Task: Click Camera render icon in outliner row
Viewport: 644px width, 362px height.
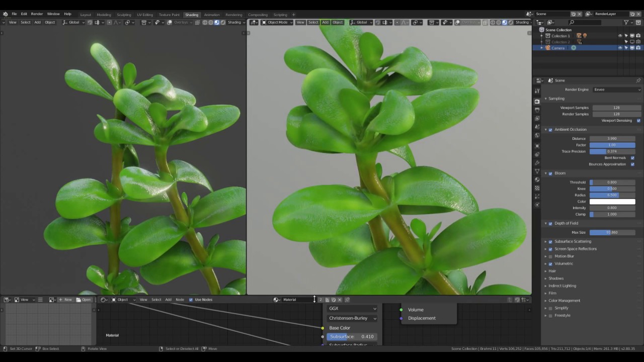Action: point(638,48)
